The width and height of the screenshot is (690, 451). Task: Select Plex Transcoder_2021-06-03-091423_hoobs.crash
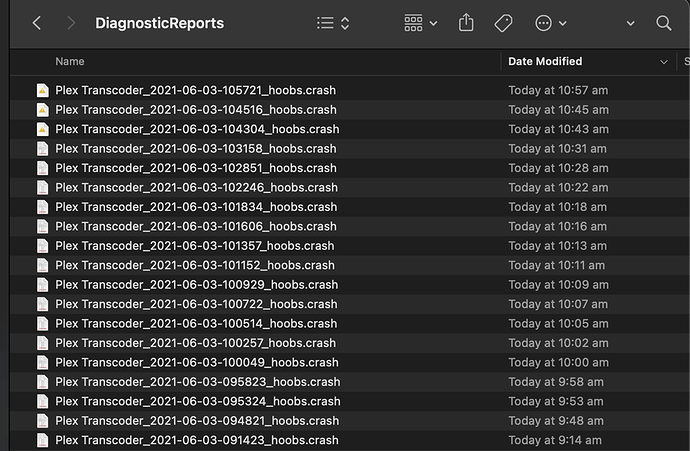pyautogui.click(x=197, y=440)
